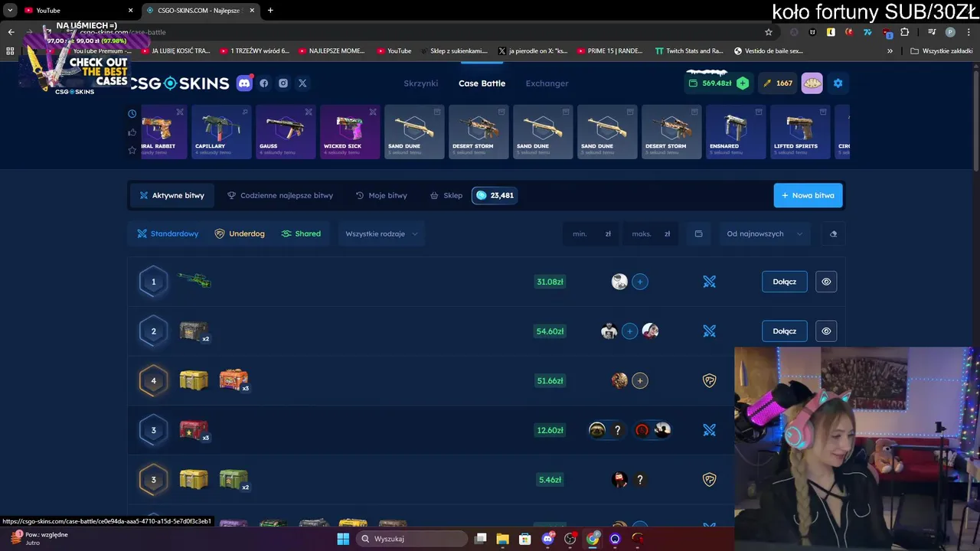980x551 pixels.
Task: Open the Sklep tab
Action: [446, 195]
